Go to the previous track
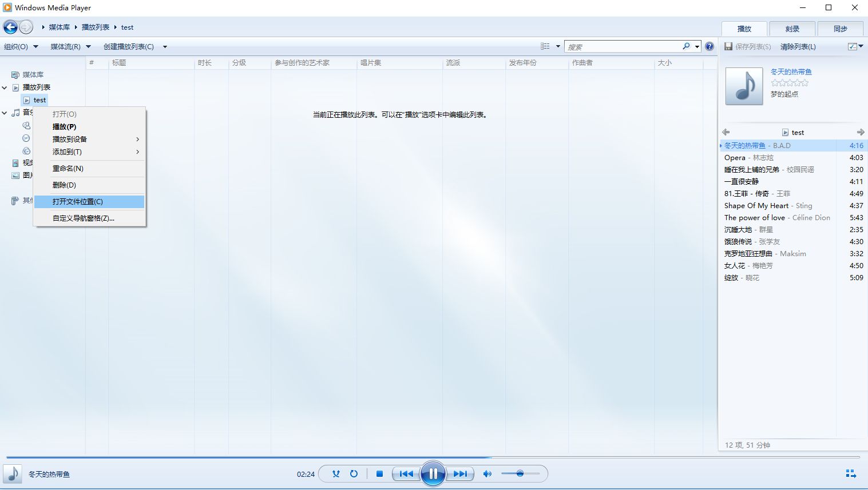868x490 pixels. click(406, 473)
